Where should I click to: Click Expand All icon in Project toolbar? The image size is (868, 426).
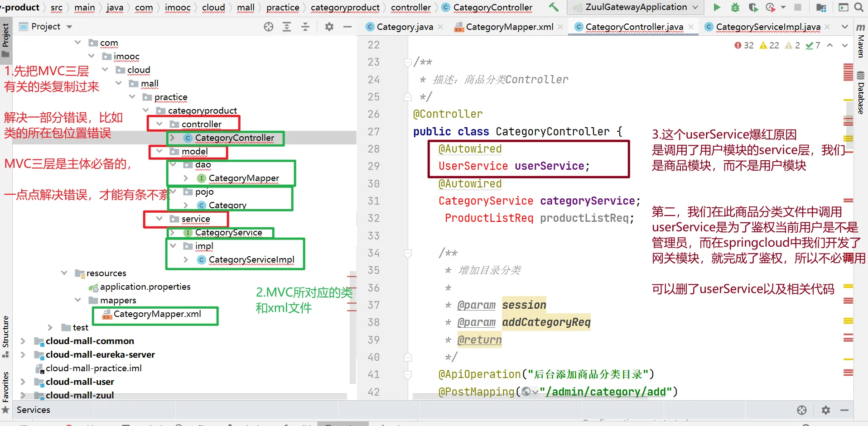(x=287, y=27)
